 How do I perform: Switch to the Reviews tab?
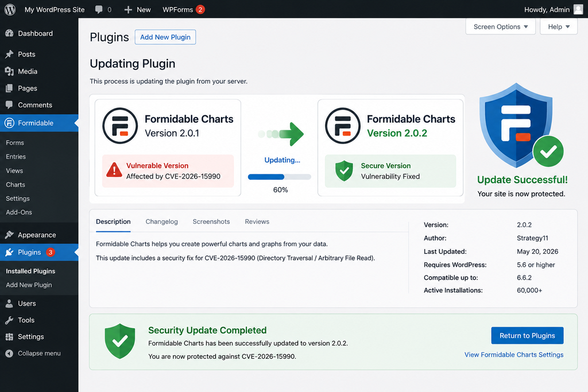257,222
